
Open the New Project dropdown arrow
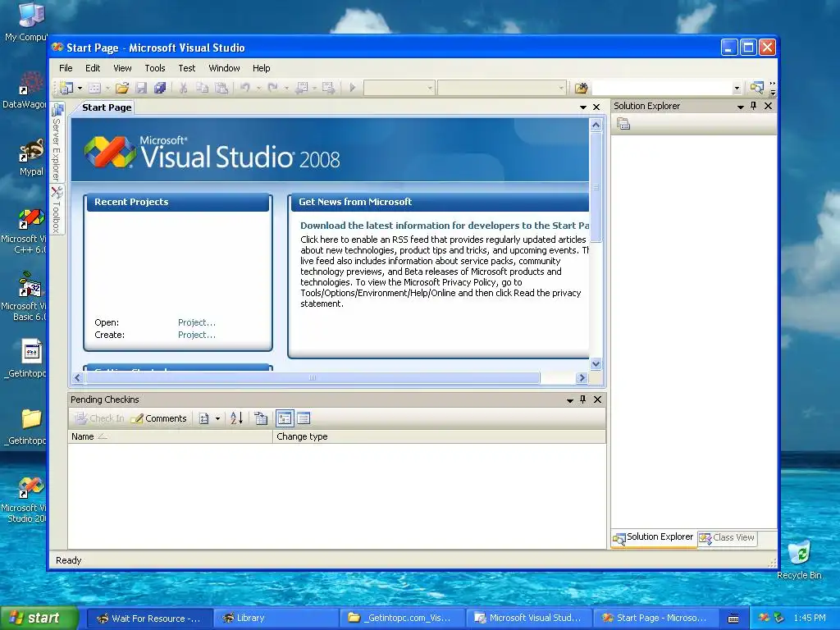point(80,88)
